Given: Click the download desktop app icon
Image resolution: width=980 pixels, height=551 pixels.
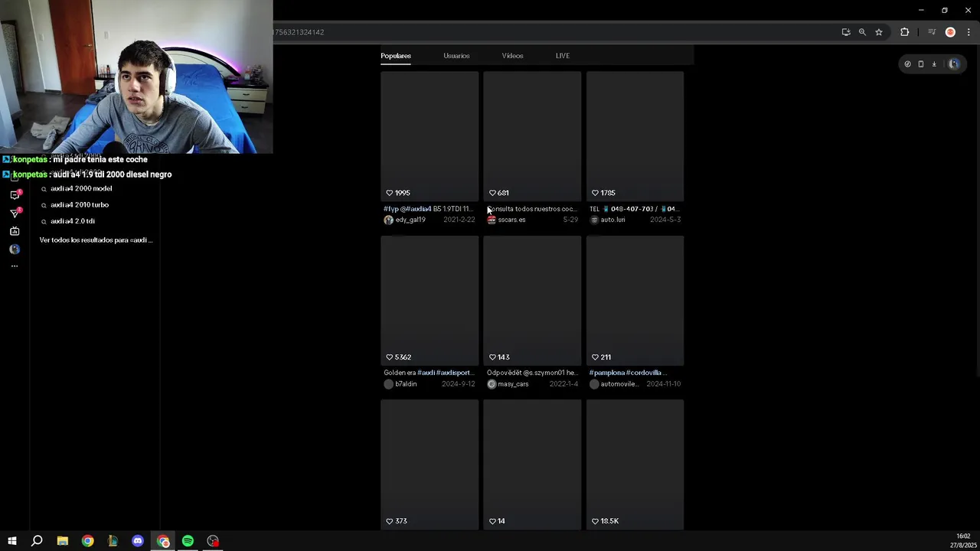Looking at the screenshot, I should (934, 64).
